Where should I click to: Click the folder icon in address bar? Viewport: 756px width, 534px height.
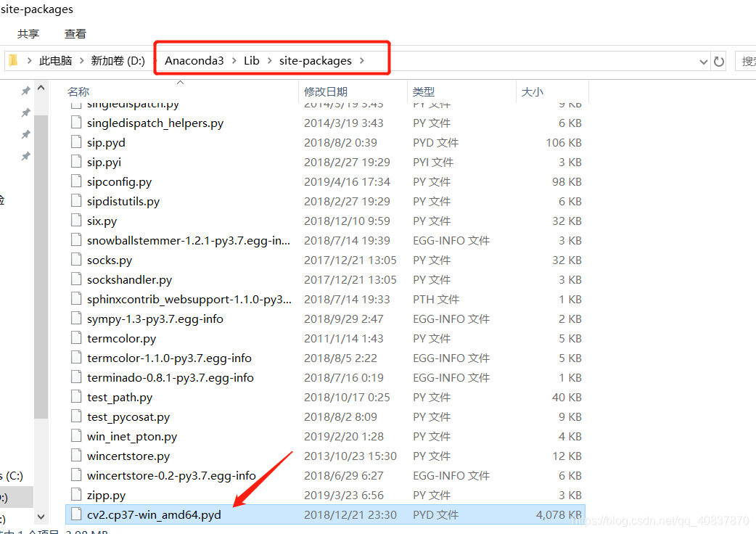click(x=13, y=60)
